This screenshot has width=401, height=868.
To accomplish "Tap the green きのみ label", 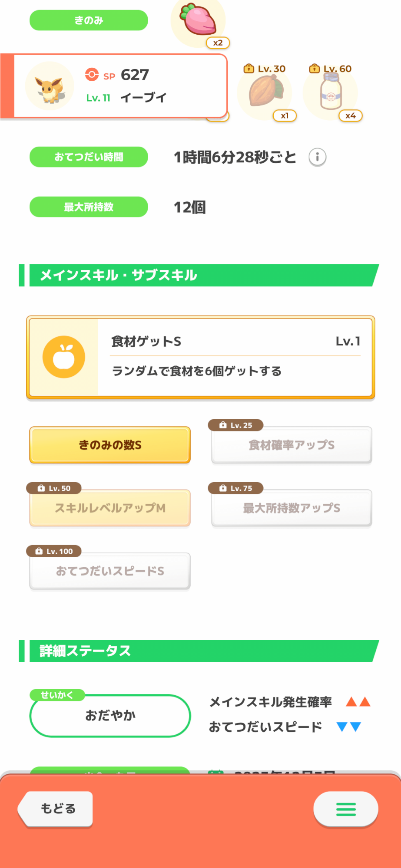I will pos(89,20).
